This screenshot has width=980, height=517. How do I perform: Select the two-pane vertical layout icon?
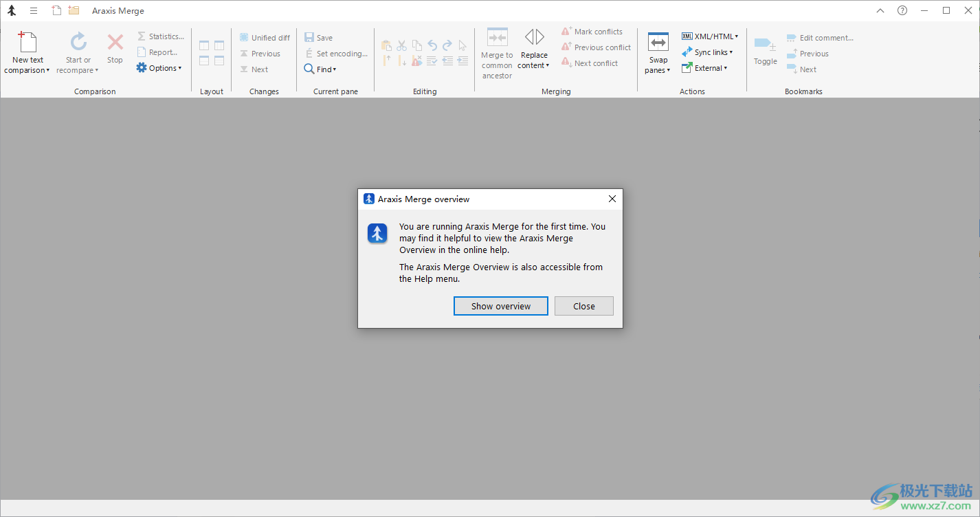(205, 45)
